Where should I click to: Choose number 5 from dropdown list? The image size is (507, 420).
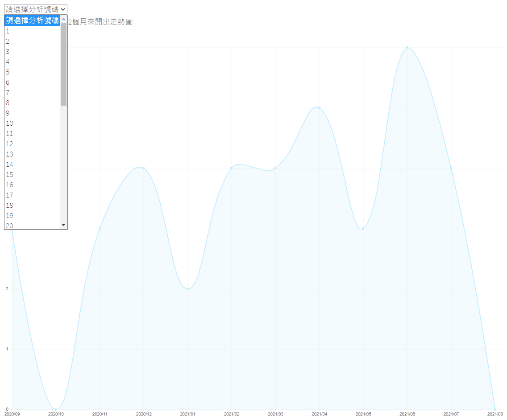[x=32, y=72]
